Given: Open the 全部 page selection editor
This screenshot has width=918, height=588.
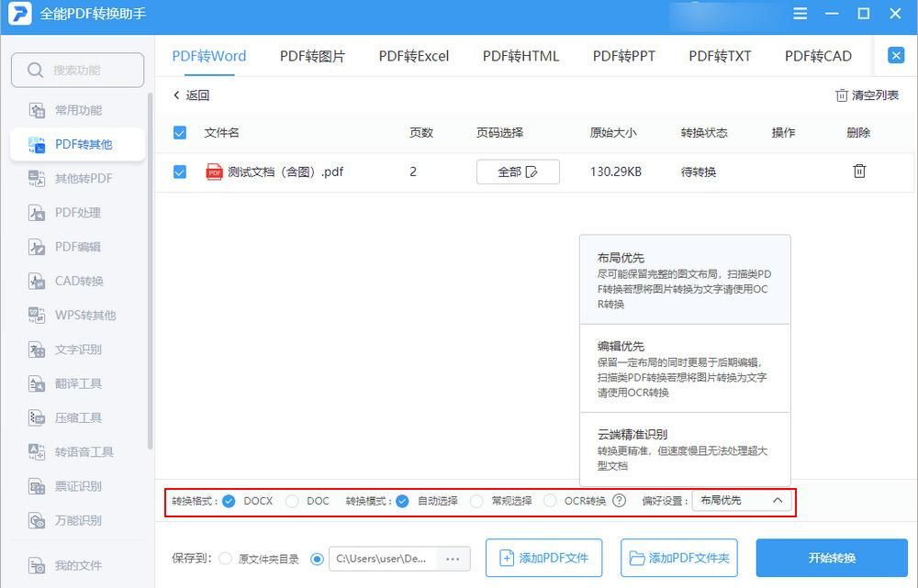Looking at the screenshot, I should point(518,171).
